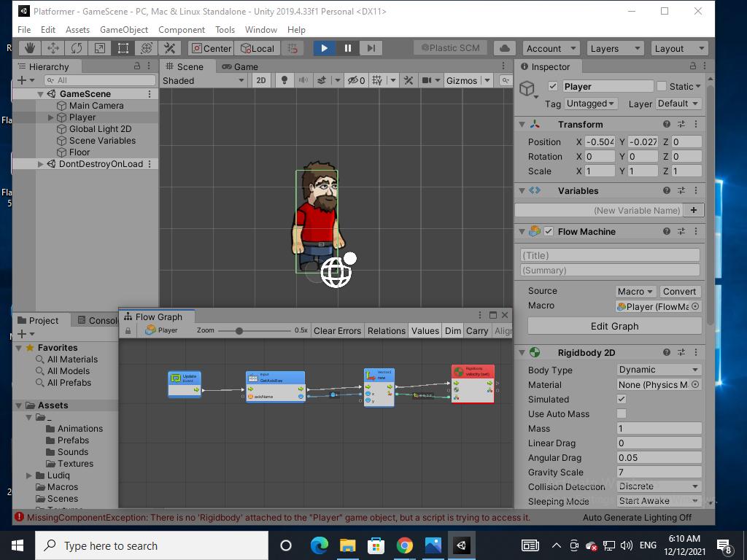Open the Component menu
This screenshot has height=560, width=747.
pos(182,29)
